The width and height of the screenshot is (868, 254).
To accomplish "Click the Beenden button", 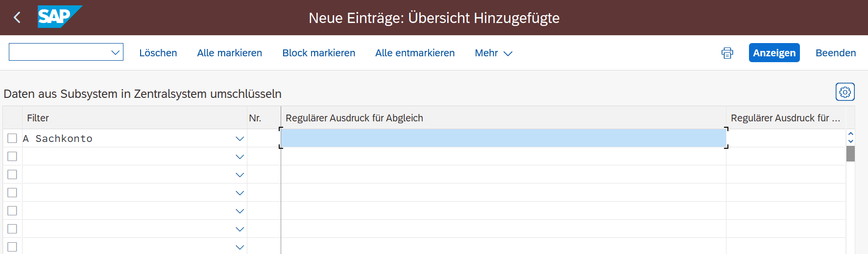I will 836,53.
